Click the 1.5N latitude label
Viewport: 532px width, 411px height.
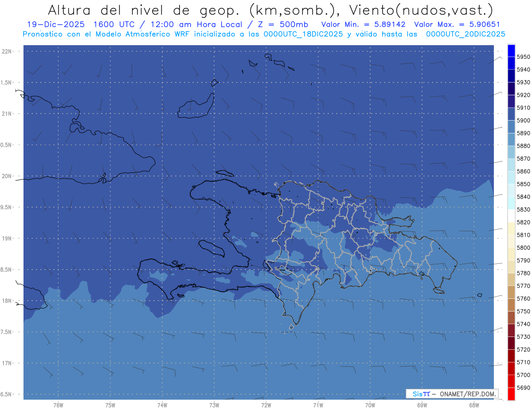click(x=6, y=82)
